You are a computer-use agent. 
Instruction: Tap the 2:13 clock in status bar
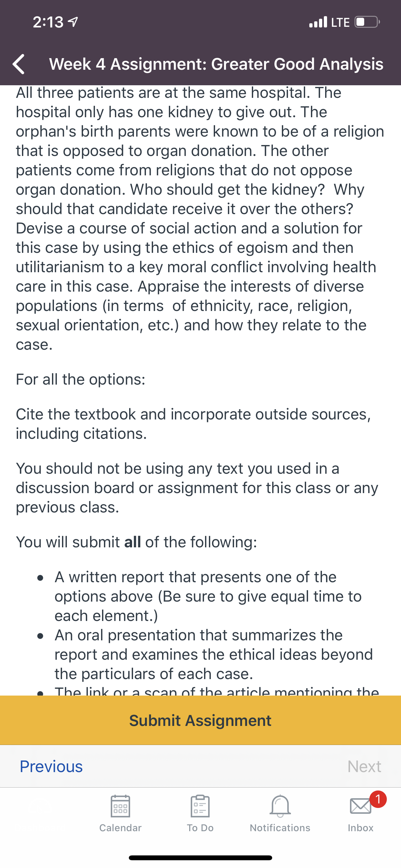(x=48, y=22)
